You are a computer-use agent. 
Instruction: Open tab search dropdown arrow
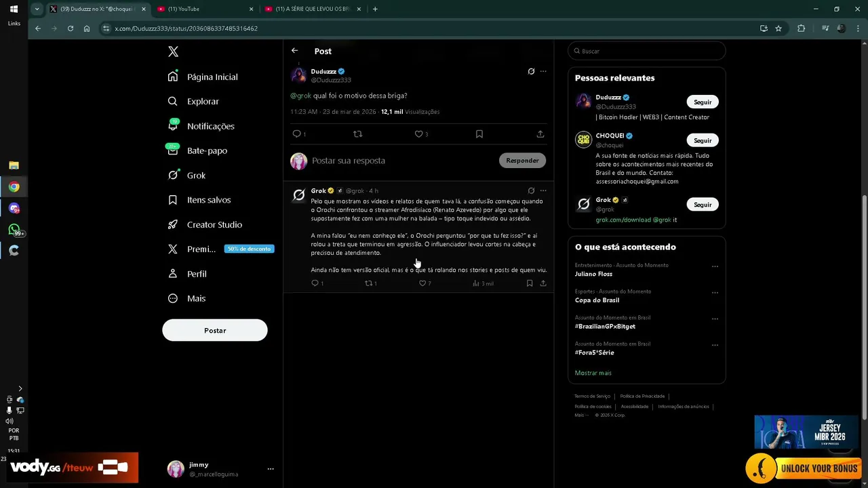click(37, 9)
